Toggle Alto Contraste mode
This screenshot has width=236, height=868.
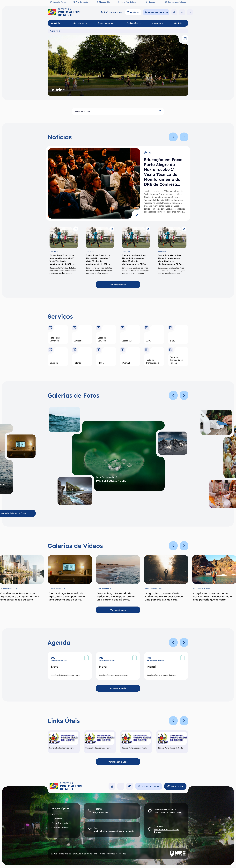coord(81,2)
